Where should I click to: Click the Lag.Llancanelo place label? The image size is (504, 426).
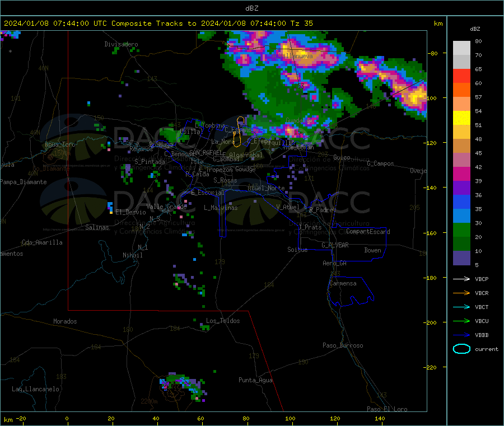pos(35,389)
